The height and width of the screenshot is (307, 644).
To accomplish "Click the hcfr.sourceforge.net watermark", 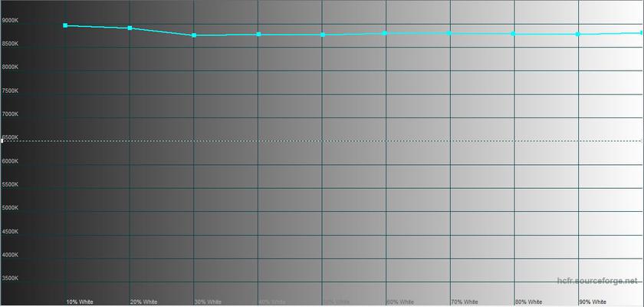I will [x=597, y=282].
